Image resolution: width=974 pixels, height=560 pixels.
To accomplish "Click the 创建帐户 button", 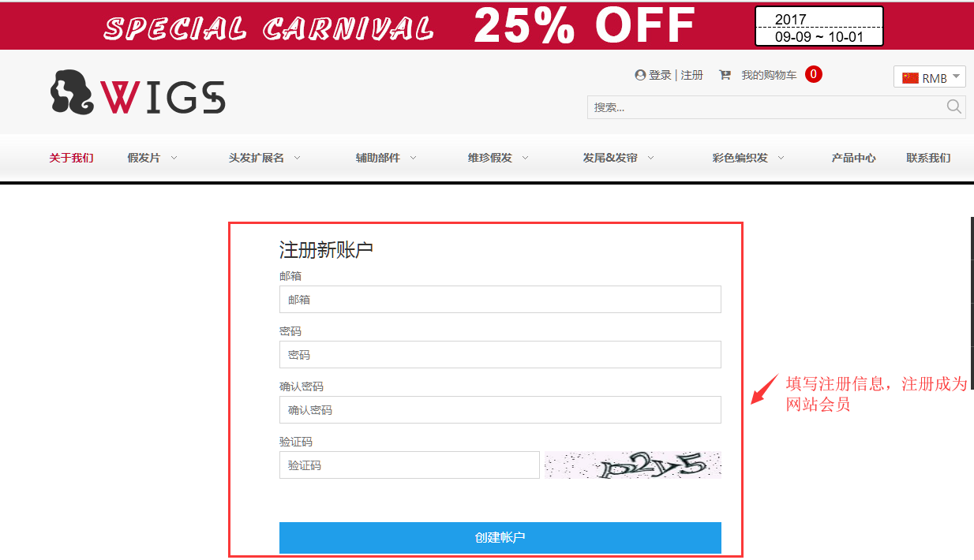I will [500, 537].
